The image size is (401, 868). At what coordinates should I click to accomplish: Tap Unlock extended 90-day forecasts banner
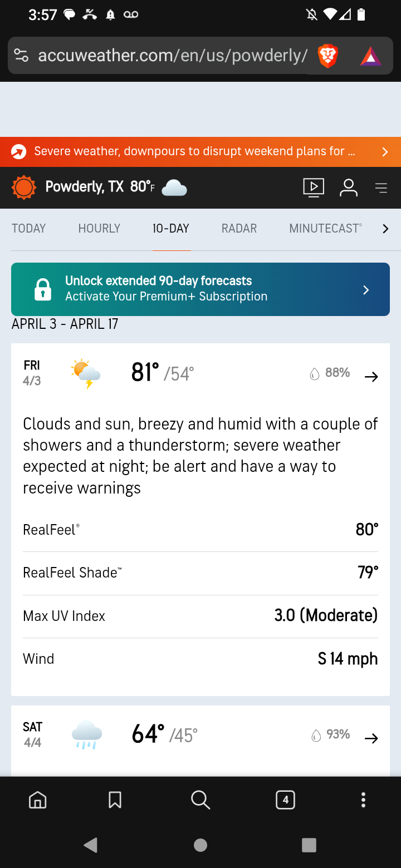click(200, 289)
